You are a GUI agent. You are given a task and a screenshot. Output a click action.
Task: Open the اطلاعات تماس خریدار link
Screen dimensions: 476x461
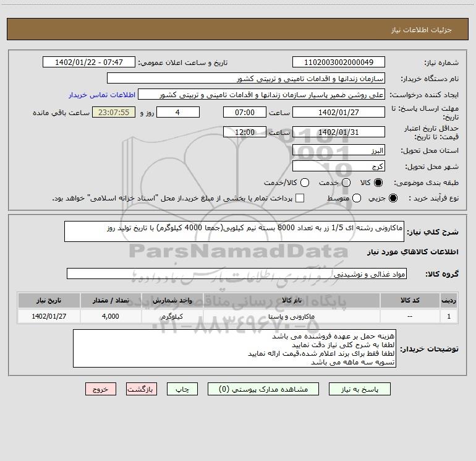[x=102, y=95]
